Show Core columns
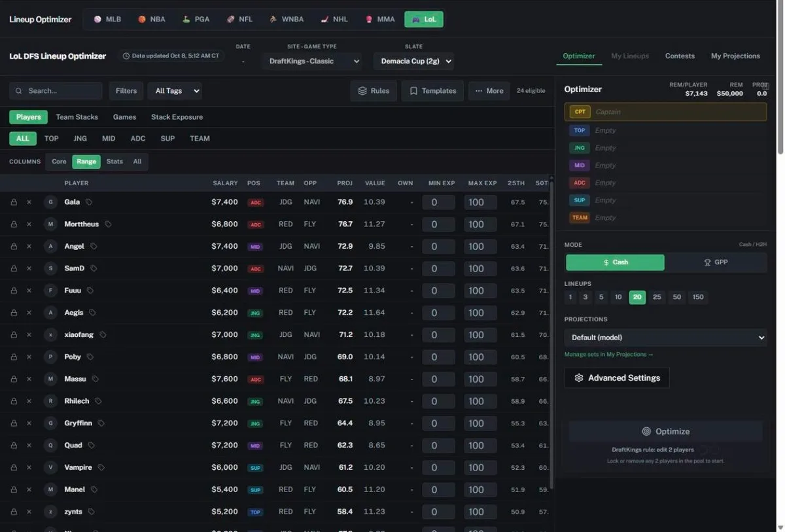The width and height of the screenshot is (785, 532). (x=59, y=162)
